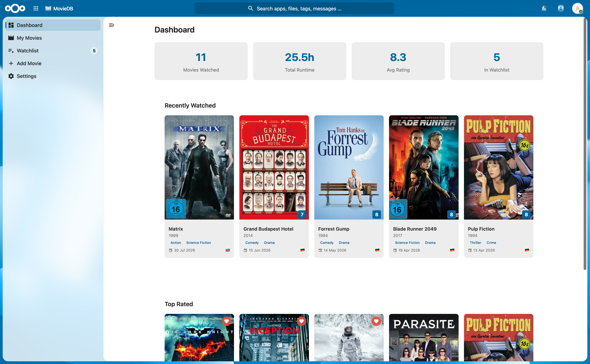Open the Pulp Fiction poster under Top Rated
Screen dimensions: 590x364
pyautogui.click(x=498, y=338)
